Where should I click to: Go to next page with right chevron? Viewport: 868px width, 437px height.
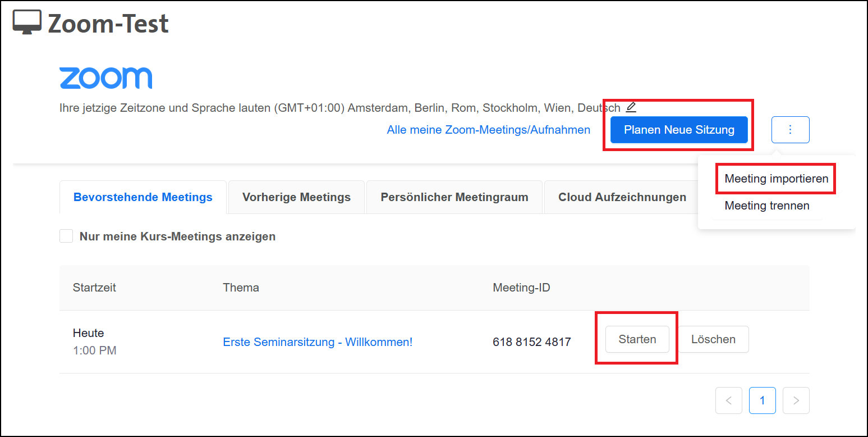pos(796,400)
